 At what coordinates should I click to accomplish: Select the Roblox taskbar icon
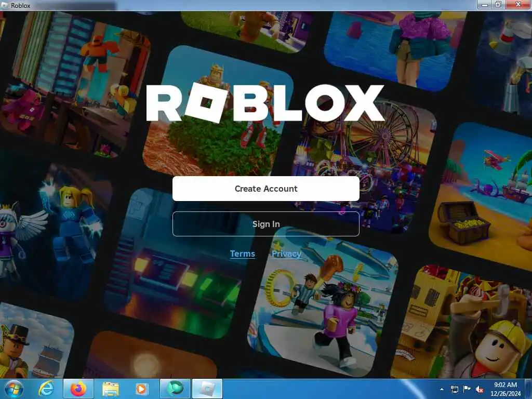pyautogui.click(x=207, y=389)
